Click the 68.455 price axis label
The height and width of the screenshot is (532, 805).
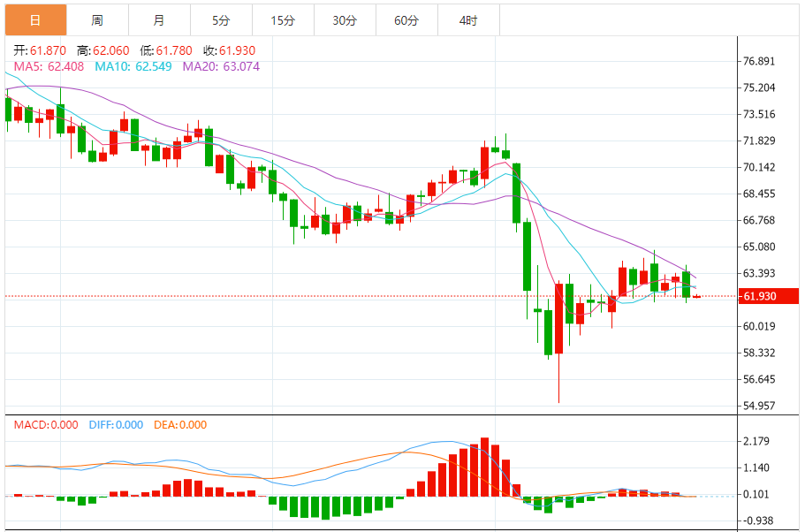pyautogui.click(x=759, y=194)
